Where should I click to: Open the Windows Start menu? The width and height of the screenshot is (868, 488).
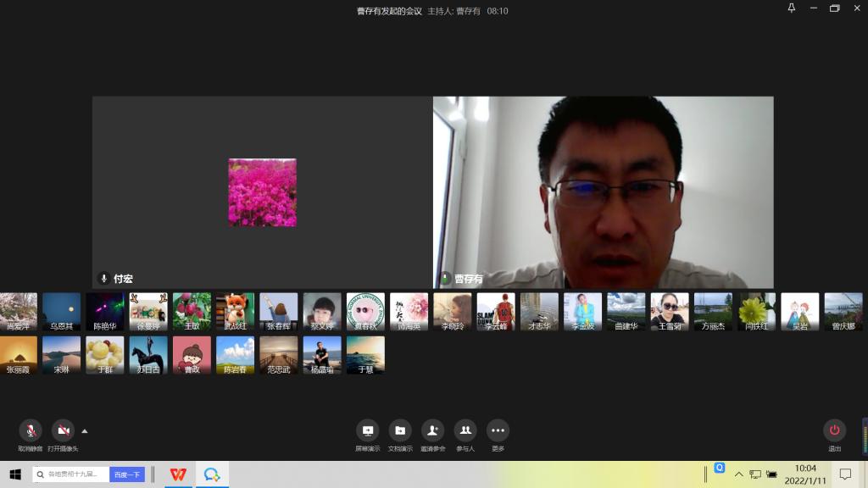click(x=14, y=474)
